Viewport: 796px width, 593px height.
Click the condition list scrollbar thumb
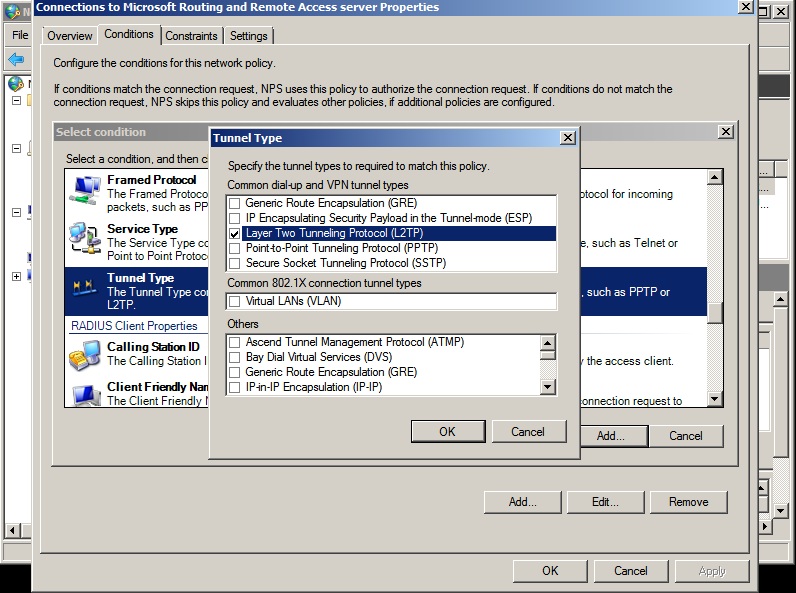(715, 313)
